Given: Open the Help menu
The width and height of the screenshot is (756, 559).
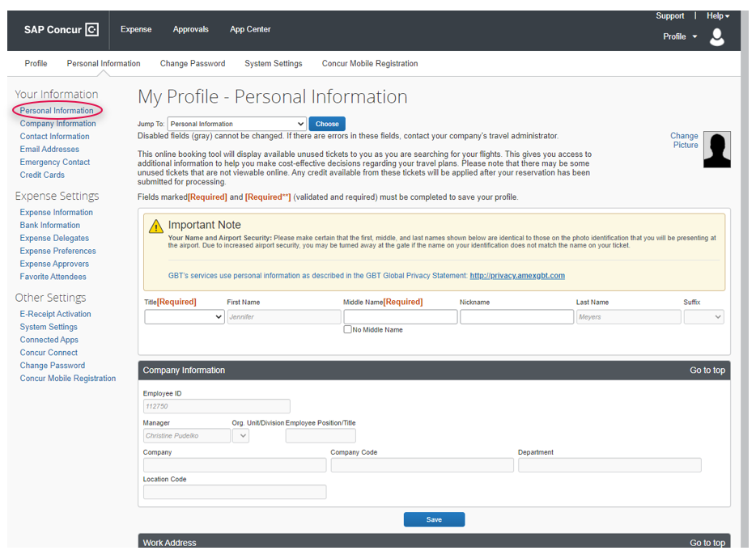Looking at the screenshot, I should point(716,15).
